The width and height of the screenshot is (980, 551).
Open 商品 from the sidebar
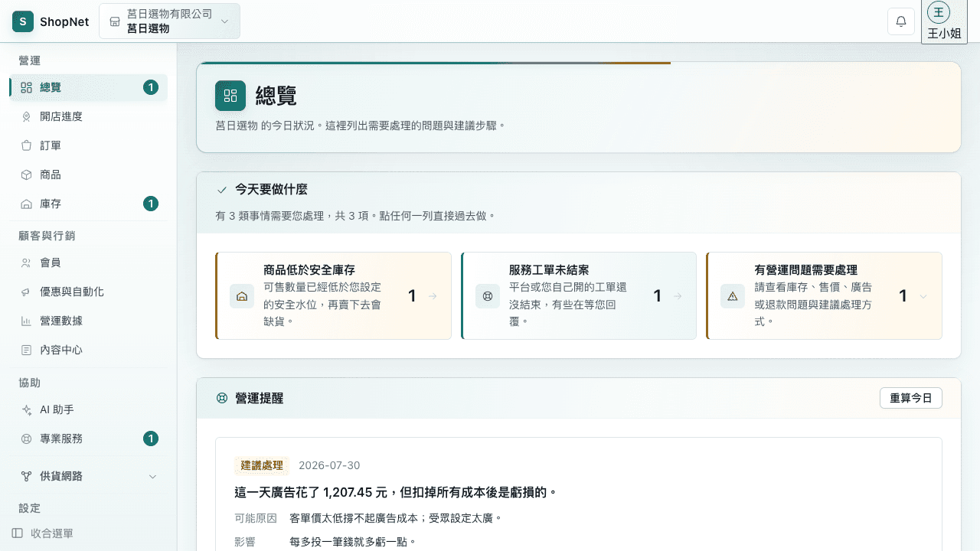click(88, 174)
